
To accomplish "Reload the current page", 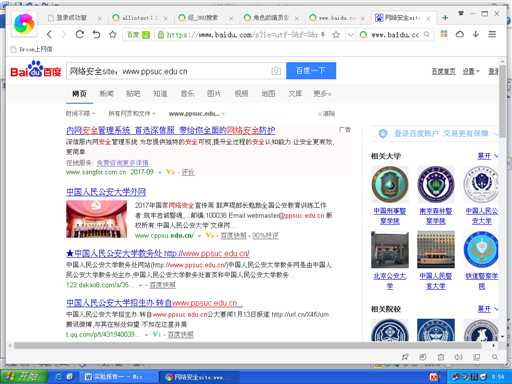I will click(x=80, y=34).
